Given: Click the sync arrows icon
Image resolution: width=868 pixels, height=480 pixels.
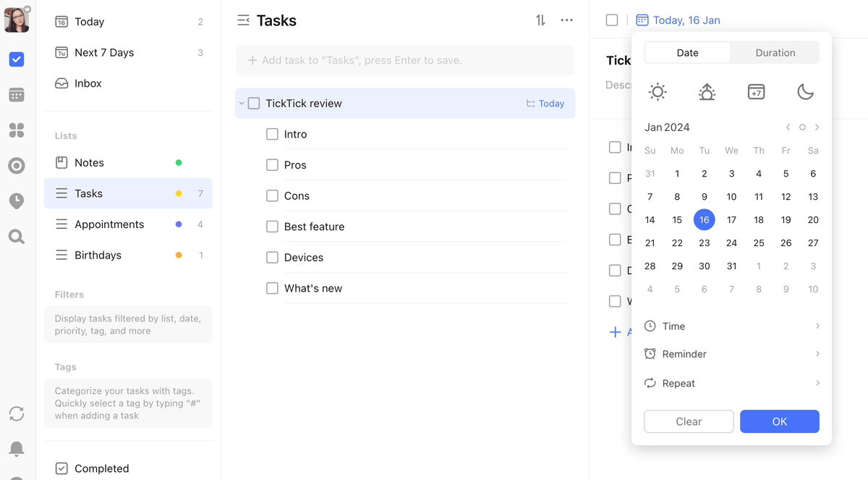Looking at the screenshot, I should point(17,413).
